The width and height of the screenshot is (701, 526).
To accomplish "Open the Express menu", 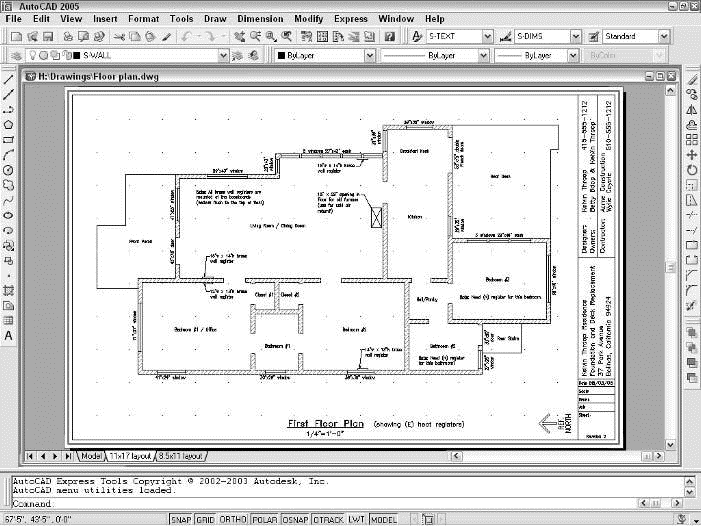I will click(350, 19).
